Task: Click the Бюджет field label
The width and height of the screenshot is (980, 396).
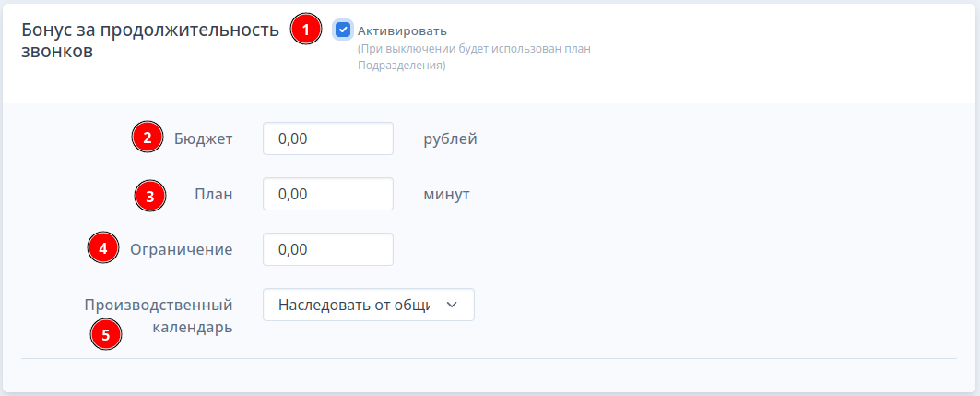Action: 204,138
